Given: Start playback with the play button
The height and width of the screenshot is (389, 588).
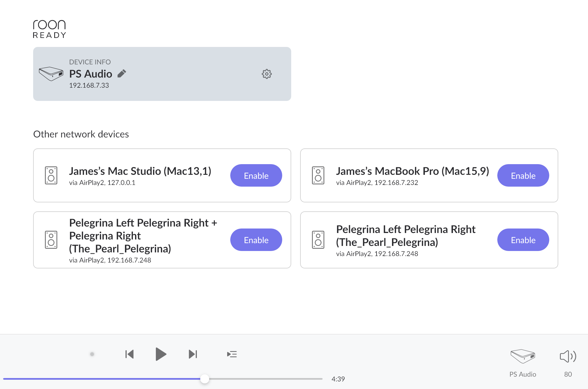Looking at the screenshot, I should [161, 354].
